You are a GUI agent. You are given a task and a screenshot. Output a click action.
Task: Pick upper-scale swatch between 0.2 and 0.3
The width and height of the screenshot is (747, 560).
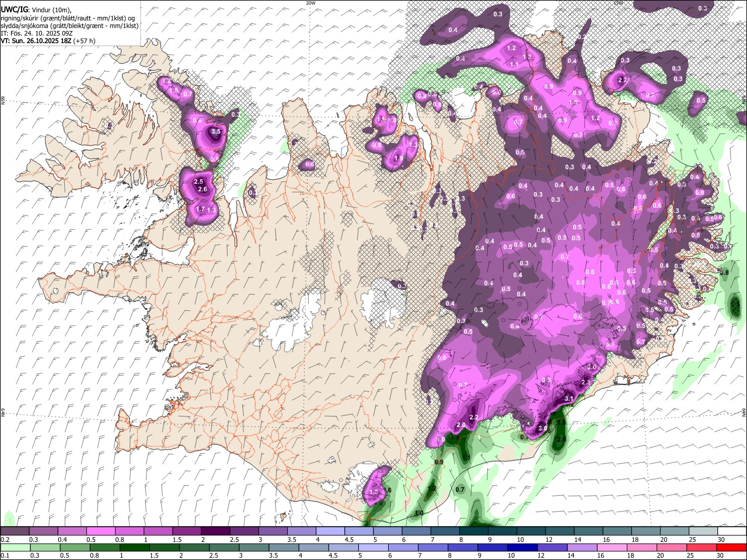(x=15, y=531)
